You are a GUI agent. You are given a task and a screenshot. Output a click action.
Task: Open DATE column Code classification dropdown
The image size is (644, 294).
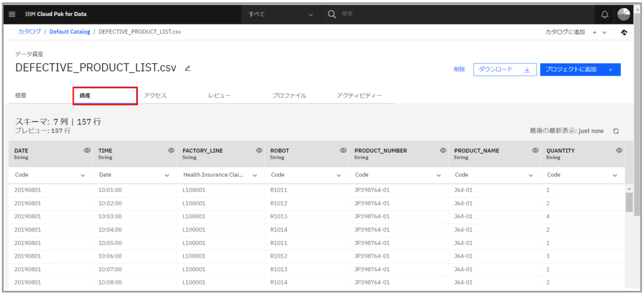pos(50,175)
